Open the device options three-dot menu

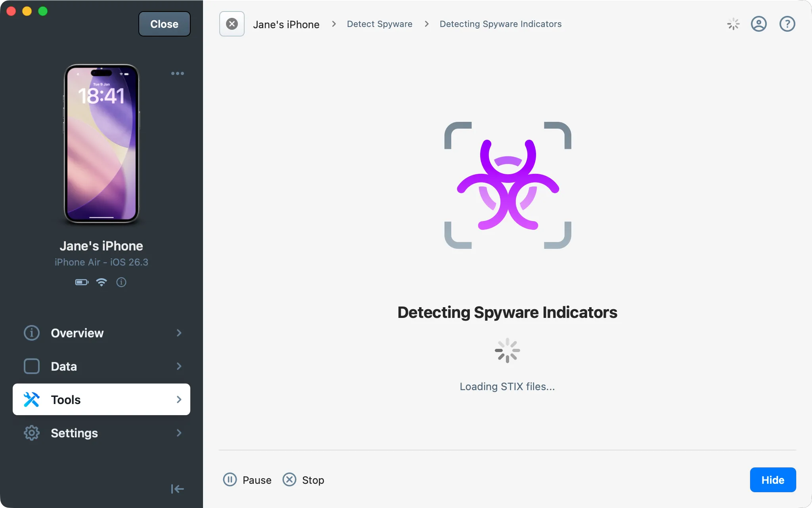tap(177, 73)
